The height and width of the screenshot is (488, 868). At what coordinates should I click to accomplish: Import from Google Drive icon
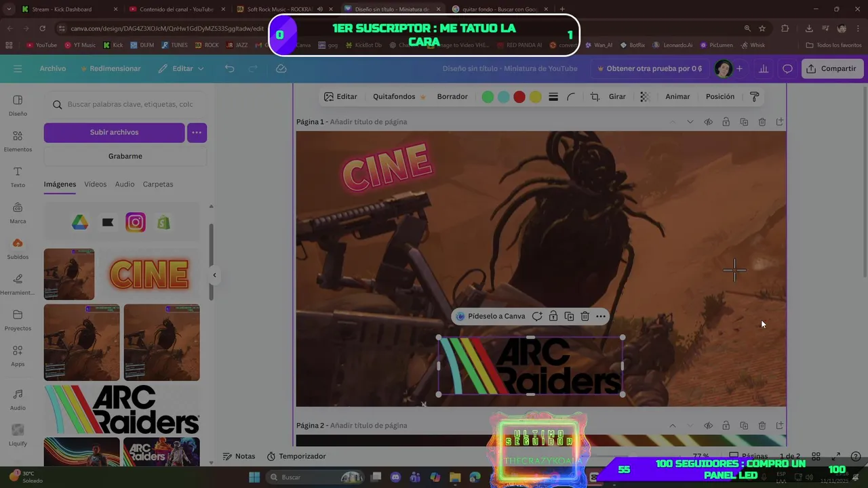(80, 222)
